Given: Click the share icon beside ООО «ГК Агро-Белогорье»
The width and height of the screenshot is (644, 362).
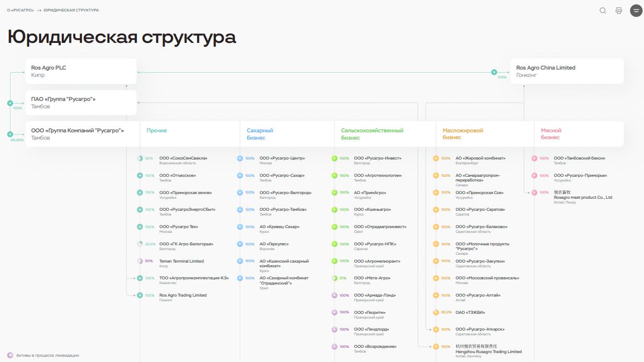Looking at the screenshot, I should click(x=140, y=244).
